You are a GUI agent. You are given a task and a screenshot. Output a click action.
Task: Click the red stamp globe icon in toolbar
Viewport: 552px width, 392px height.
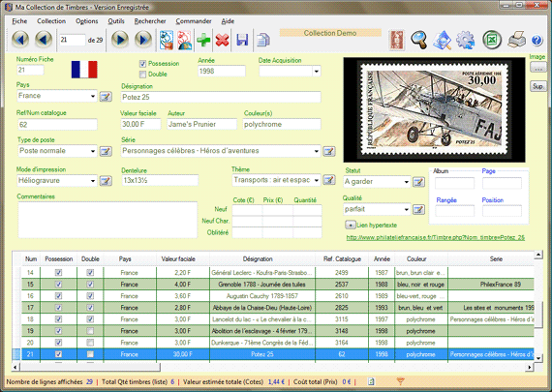tap(184, 40)
